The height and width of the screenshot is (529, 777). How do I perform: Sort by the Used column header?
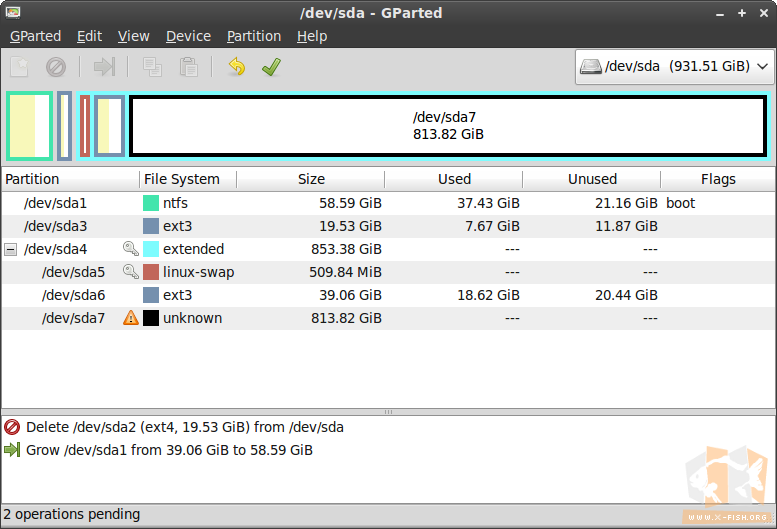coord(454,179)
